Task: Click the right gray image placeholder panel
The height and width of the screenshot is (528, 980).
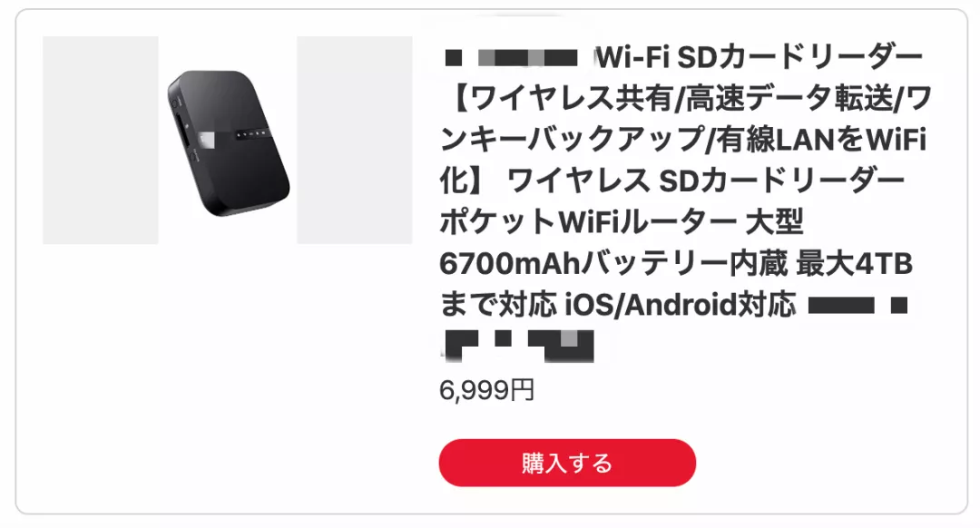Action: (x=355, y=140)
